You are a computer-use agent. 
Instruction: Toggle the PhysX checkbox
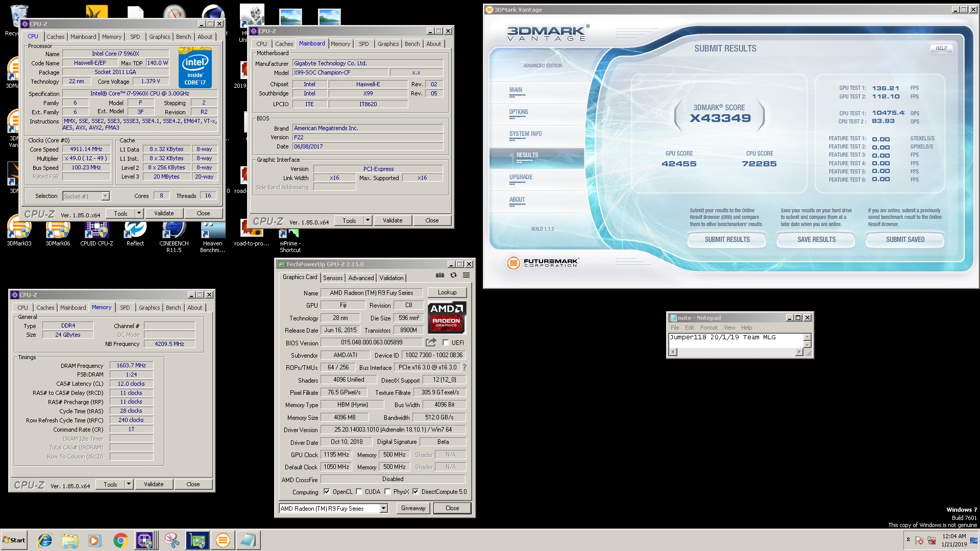387,492
